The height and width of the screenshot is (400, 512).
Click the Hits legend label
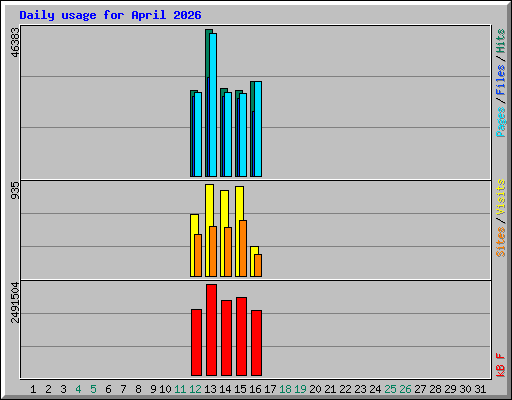pyautogui.click(x=501, y=41)
